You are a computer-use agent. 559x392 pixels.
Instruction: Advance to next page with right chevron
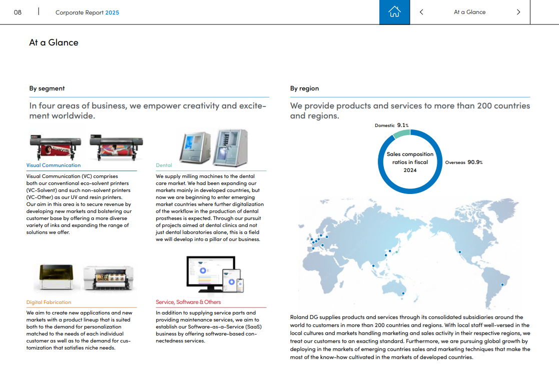pos(518,12)
